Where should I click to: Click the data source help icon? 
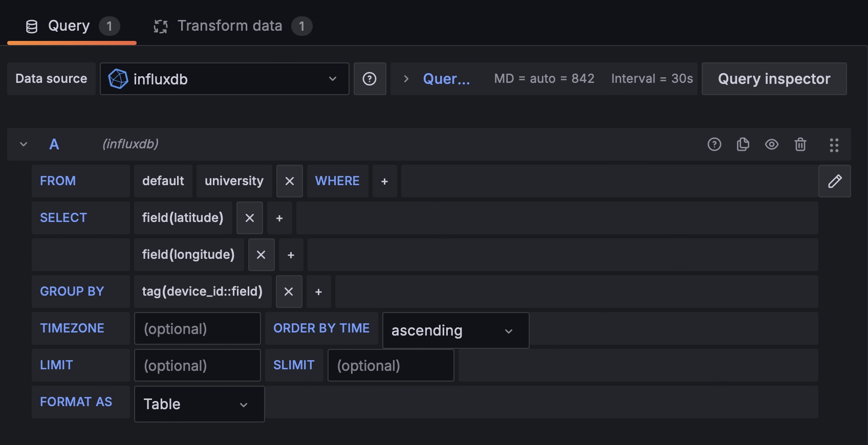tap(370, 79)
